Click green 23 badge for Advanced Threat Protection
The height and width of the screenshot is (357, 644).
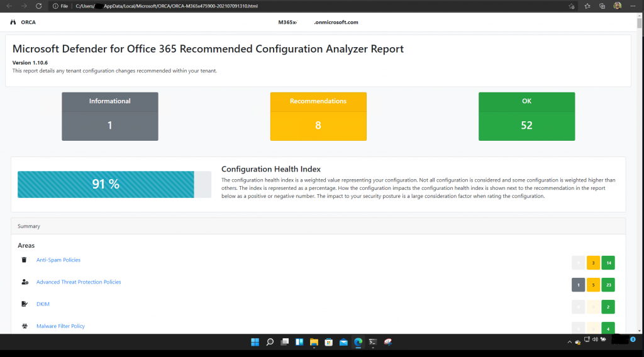[608, 285]
